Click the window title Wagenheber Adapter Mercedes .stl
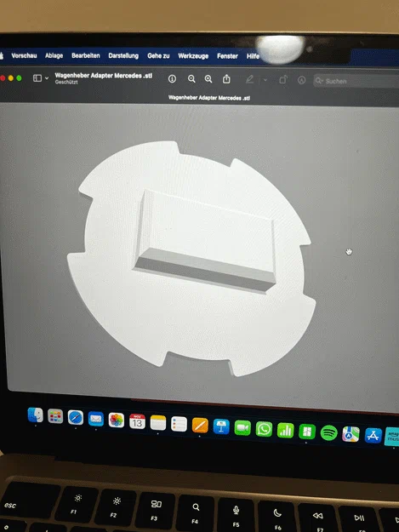Image resolution: width=399 pixels, height=532 pixels. [x=104, y=76]
